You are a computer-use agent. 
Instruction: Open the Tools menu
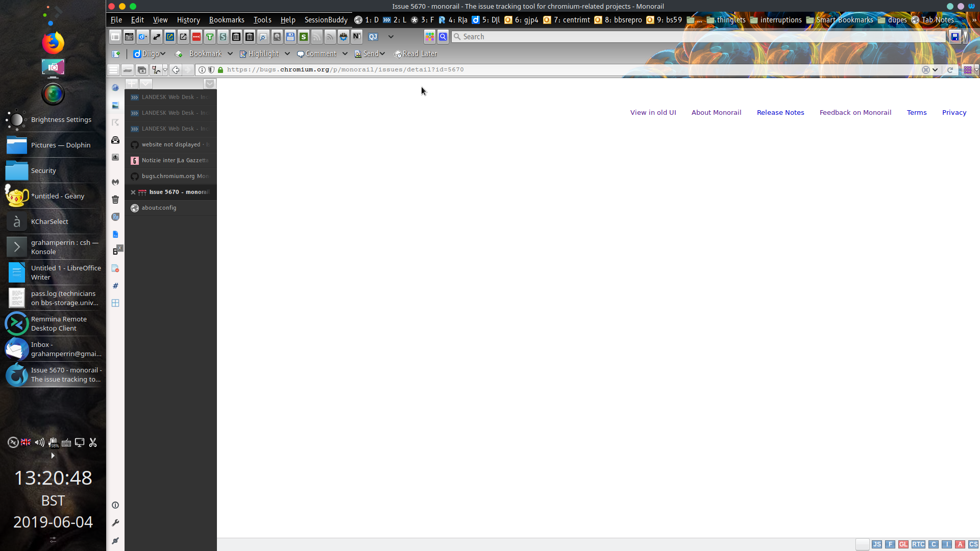coord(262,20)
